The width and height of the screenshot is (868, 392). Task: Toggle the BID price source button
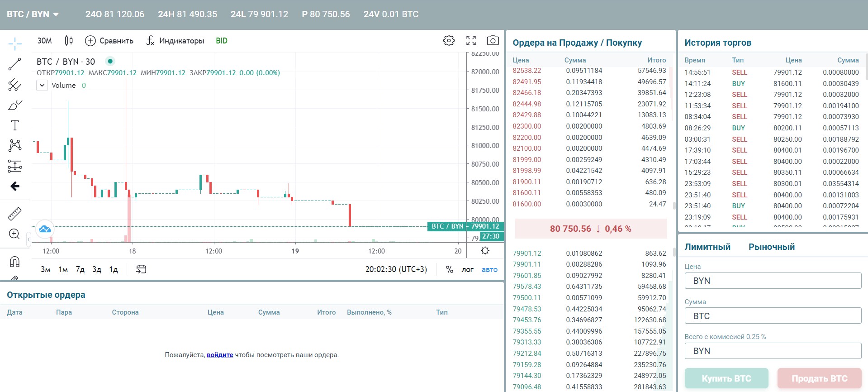222,41
